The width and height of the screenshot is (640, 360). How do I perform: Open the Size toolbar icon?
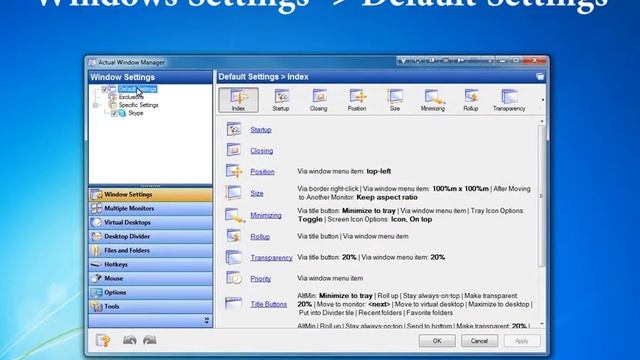click(x=395, y=100)
